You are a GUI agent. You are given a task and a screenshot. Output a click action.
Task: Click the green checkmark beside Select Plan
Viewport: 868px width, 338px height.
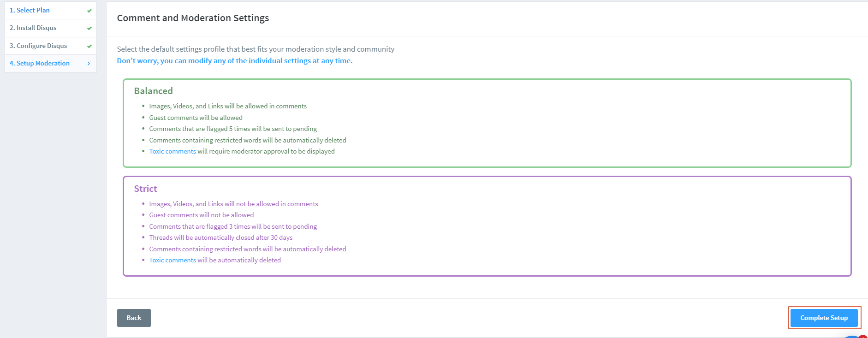coord(89,10)
